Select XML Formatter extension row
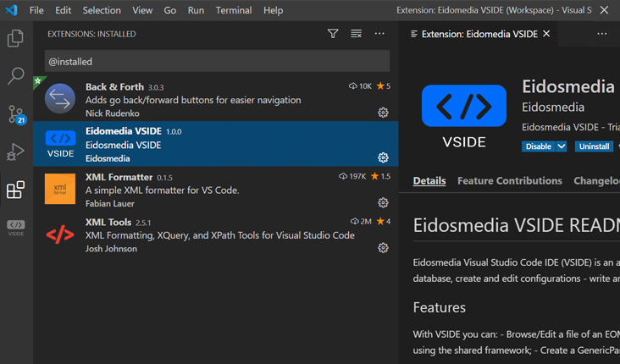 215,189
